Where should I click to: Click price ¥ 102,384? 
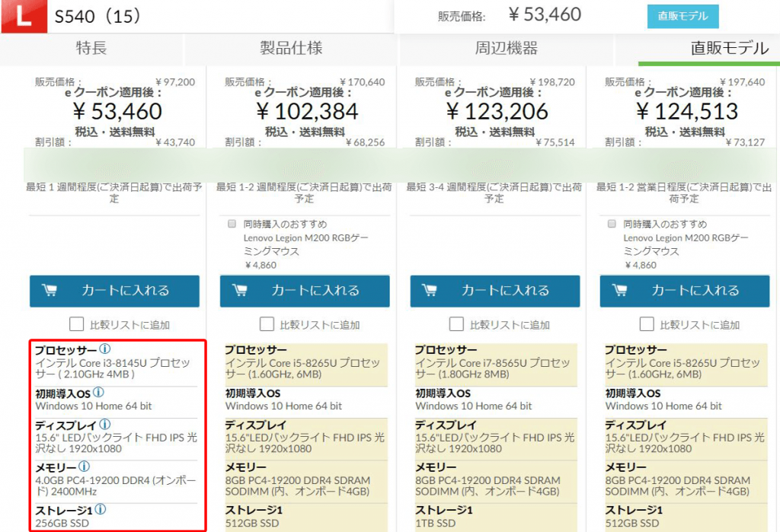point(307,111)
